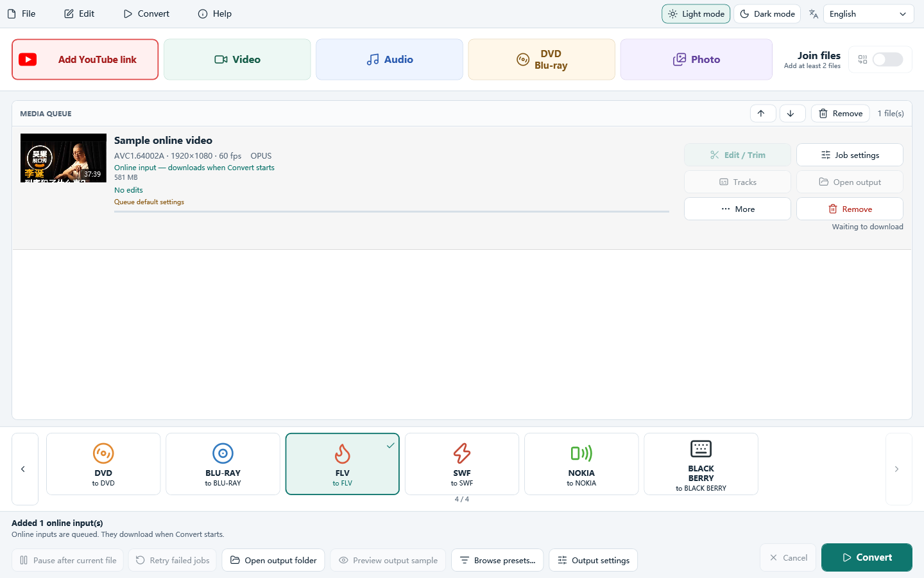
Task: Switch to Dark mode
Action: point(767,14)
